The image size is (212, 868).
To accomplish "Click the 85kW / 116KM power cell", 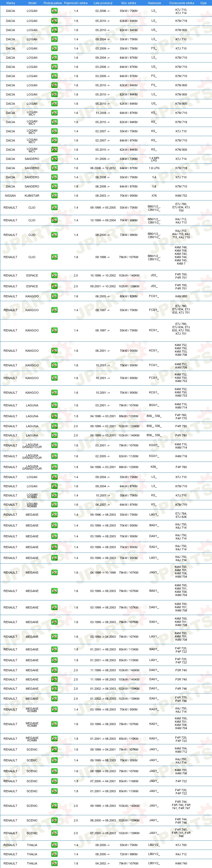I will tap(129, 781).
